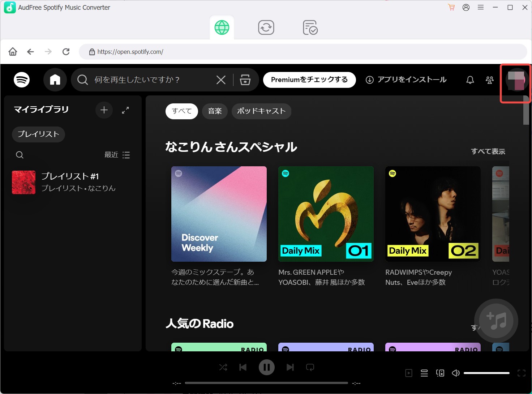The height and width of the screenshot is (394, 532).
Task: Open the notifications bell
Action: [470, 80]
